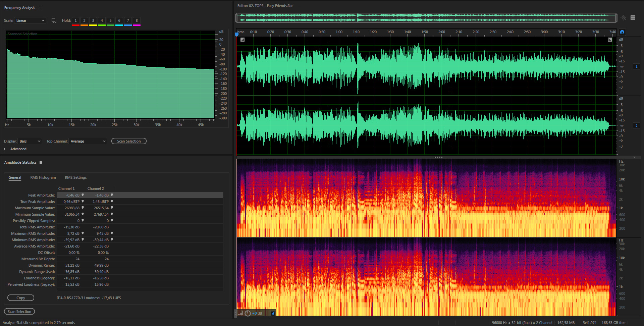This screenshot has height=326, width=644.
Task: Click the Peak Amplitude Channel 2 marker icon
Action: [112, 195]
